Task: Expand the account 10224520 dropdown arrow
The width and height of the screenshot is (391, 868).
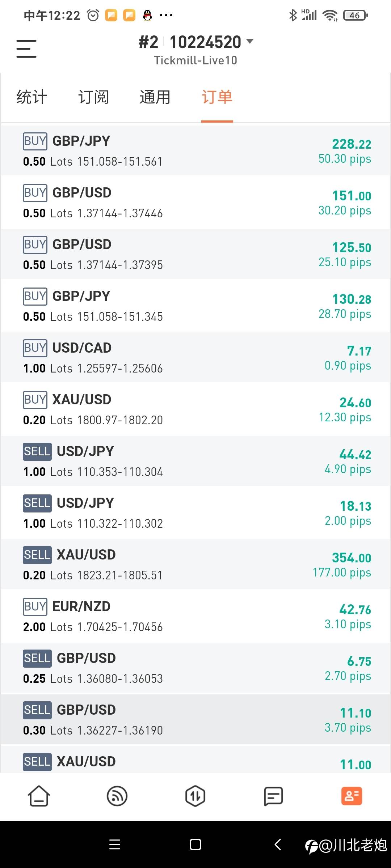Action: click(x=250, y=41)
